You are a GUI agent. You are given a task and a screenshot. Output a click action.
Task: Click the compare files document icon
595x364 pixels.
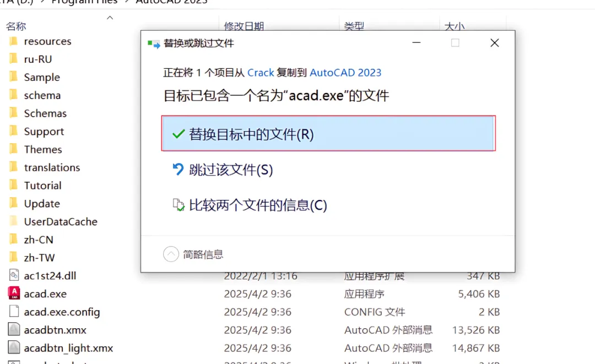pos(178,205)
